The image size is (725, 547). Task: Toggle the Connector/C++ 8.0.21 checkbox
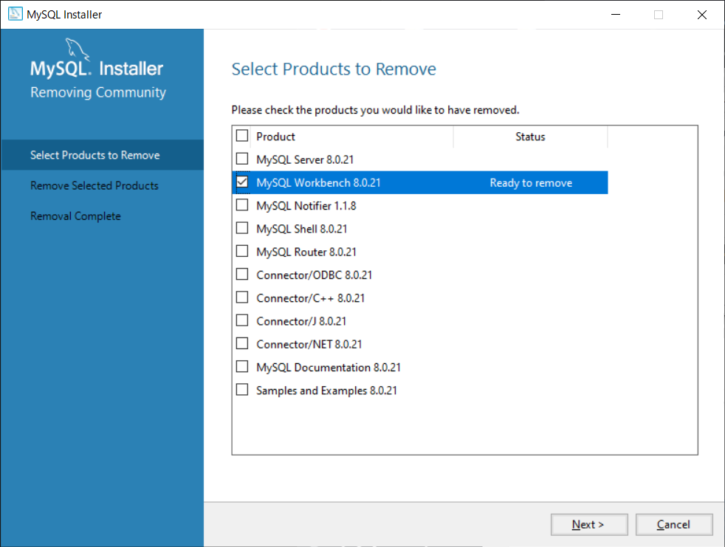[x=242, y=298]
